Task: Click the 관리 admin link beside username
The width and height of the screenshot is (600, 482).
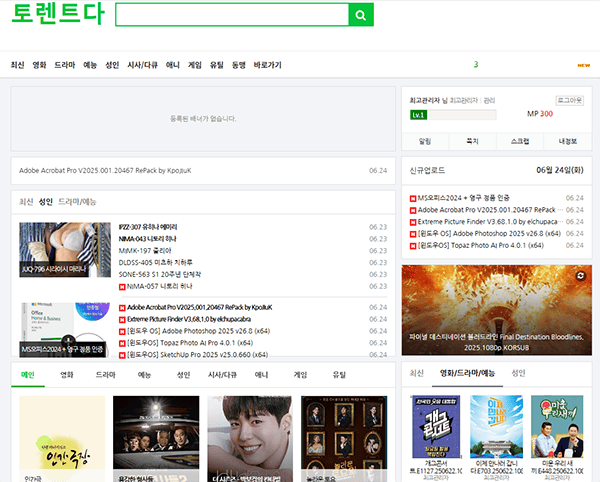Action: (489, 101)
